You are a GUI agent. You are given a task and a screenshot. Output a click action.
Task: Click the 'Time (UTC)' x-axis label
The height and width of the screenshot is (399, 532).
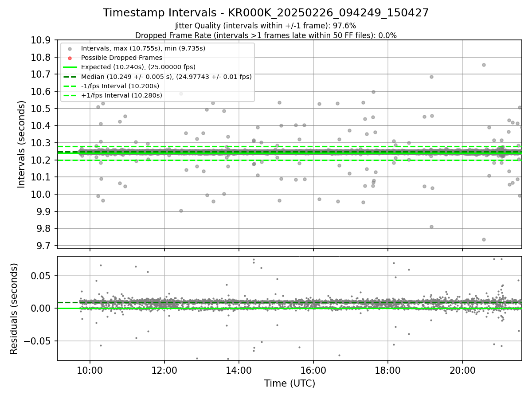289,383
